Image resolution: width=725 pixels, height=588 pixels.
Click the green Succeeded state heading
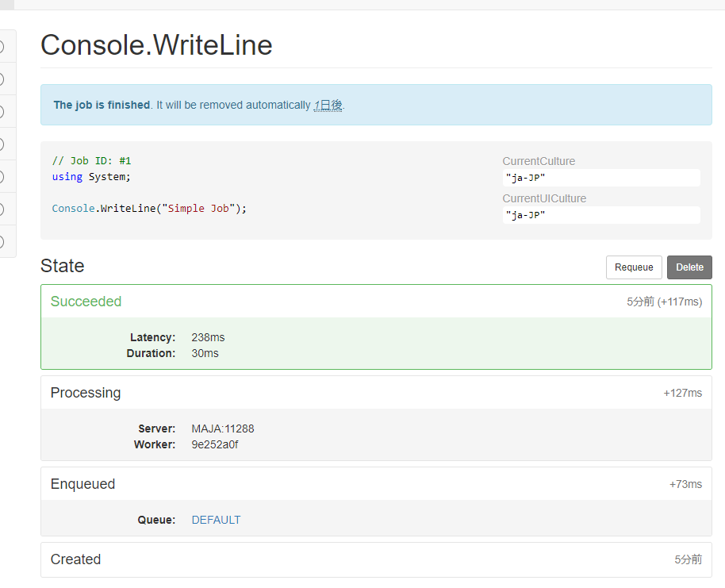[86, 302]
